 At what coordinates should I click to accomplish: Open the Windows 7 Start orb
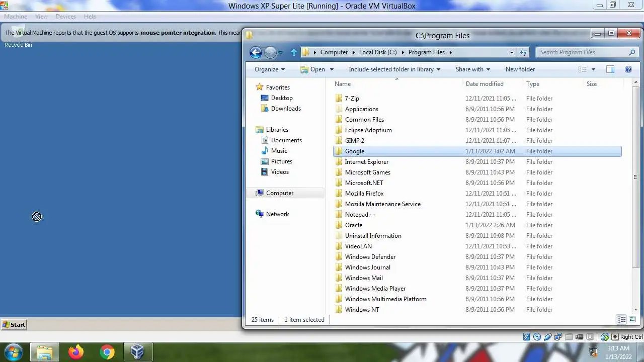tap(14, 352)
